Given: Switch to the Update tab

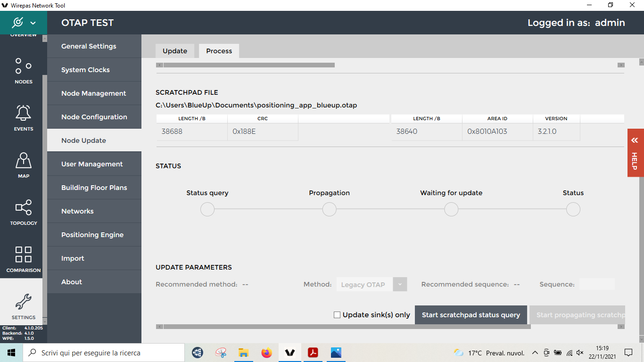Looking at the screenshot, I should (x=175, y=51).
